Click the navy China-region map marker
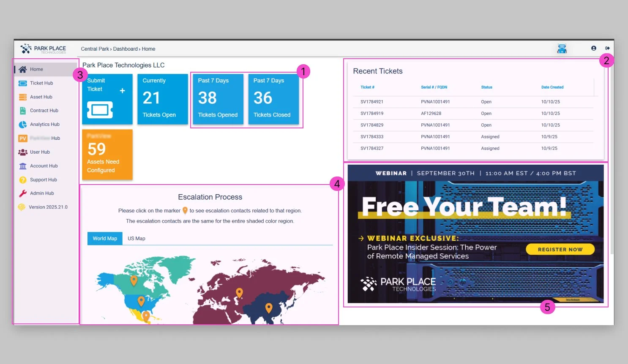Image resolution: width=628 pixels, height=364 pixels. coord(269,308)
